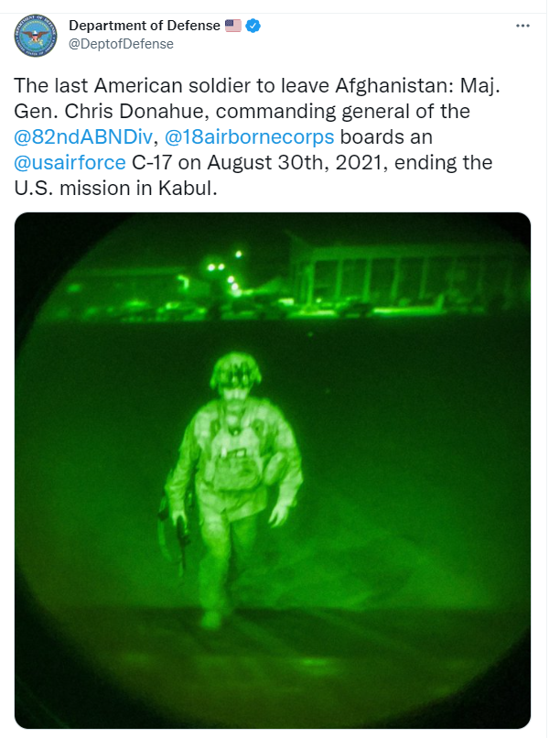
Task: Open the three-dot more options menu
Action: (522, 26)
